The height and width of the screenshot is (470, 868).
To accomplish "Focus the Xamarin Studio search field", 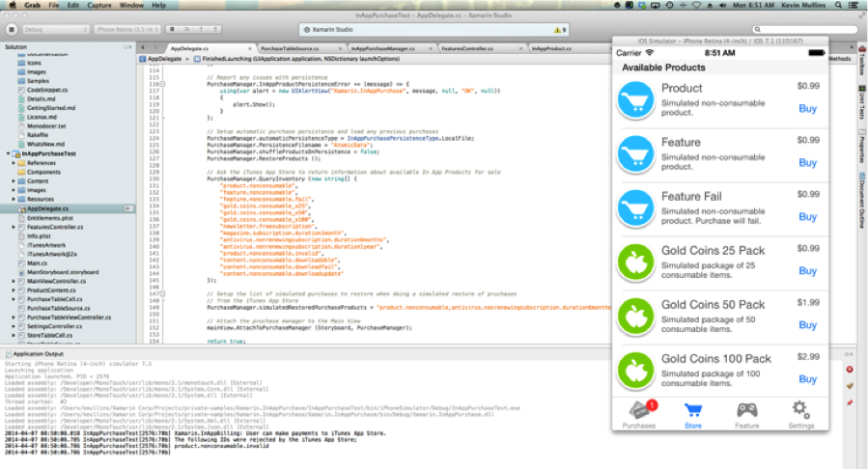I will [x=805, y=29].
